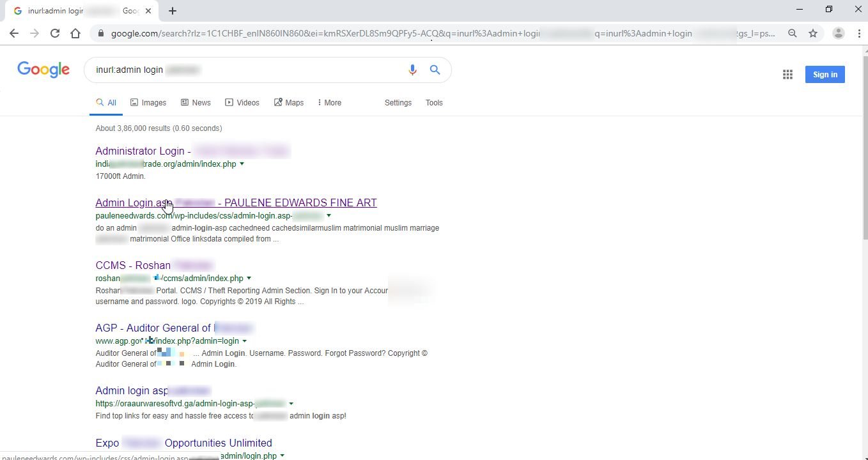Go back using the browser back arrow
The width and height of the screenshot is (868, 460).
click(14, 33)
